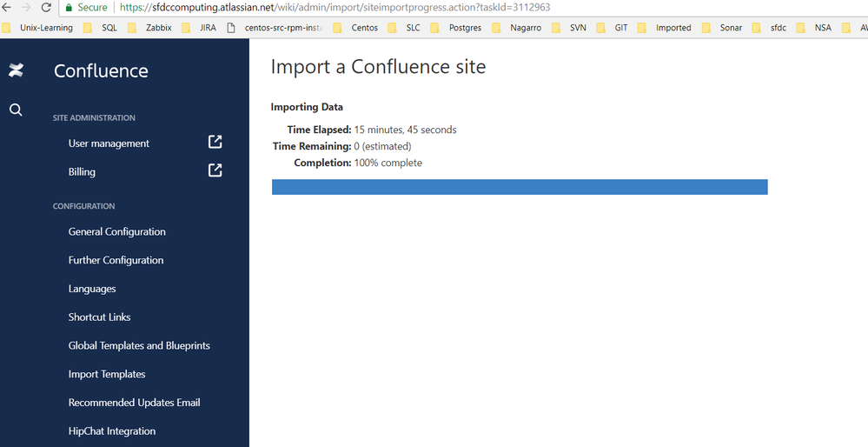Select Import Templates
Image resolution: width=868 pixels, height=447 pixels.
[107, 374]
